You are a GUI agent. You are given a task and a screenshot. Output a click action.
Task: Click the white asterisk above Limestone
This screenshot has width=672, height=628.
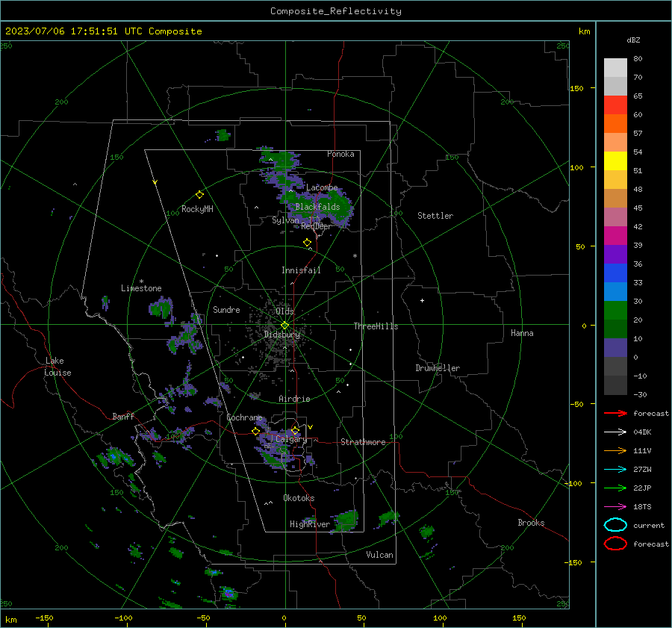tap(141, 282)
